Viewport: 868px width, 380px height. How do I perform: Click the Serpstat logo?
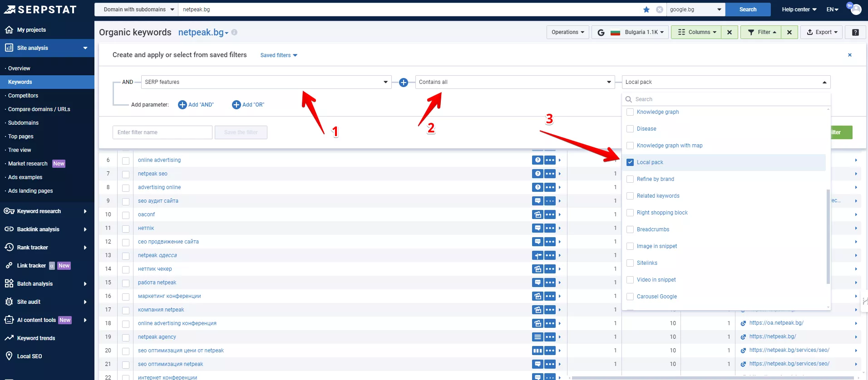click(x=40, y=10)
